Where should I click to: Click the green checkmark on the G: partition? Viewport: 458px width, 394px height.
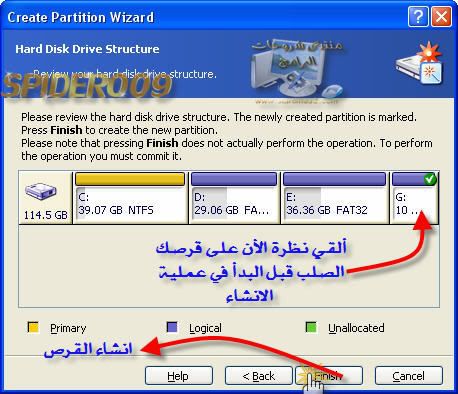(x=430, y=179)
